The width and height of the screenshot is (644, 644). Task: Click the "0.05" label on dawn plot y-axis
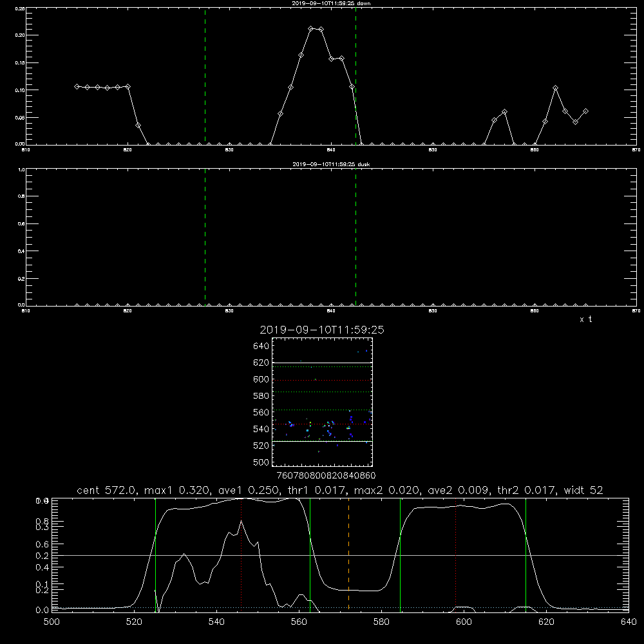pos(20,117)
